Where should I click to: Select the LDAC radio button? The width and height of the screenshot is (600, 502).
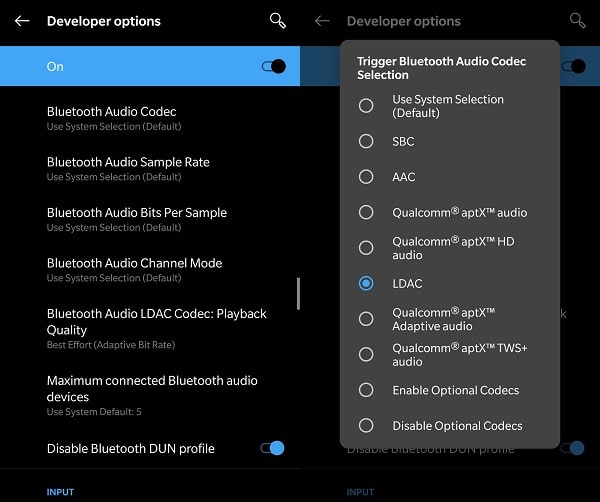[x=366, y=283]
